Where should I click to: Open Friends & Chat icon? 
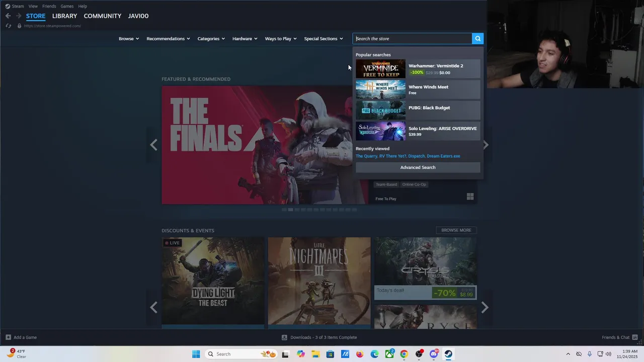[x=634, y=337]
